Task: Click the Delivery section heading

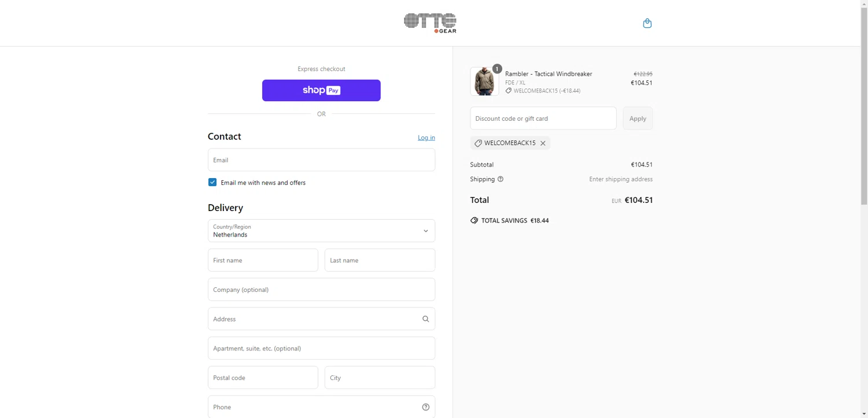Action: pos(226,208)
